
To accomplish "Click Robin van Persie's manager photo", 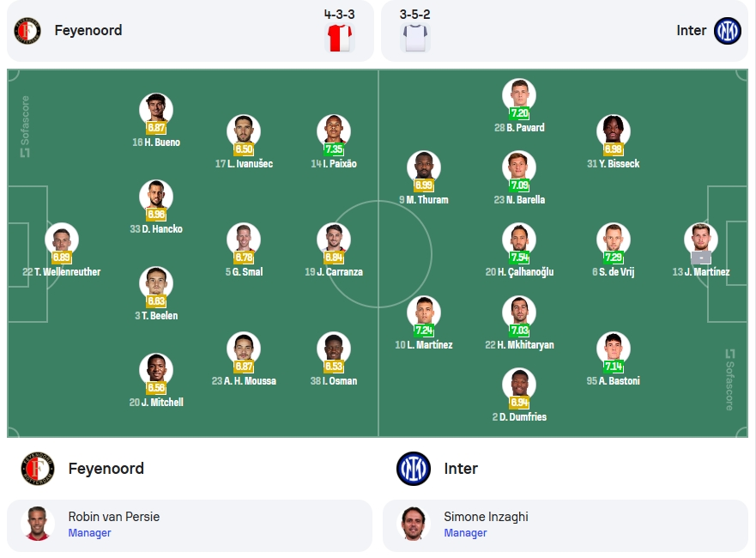I will (38, 524).
